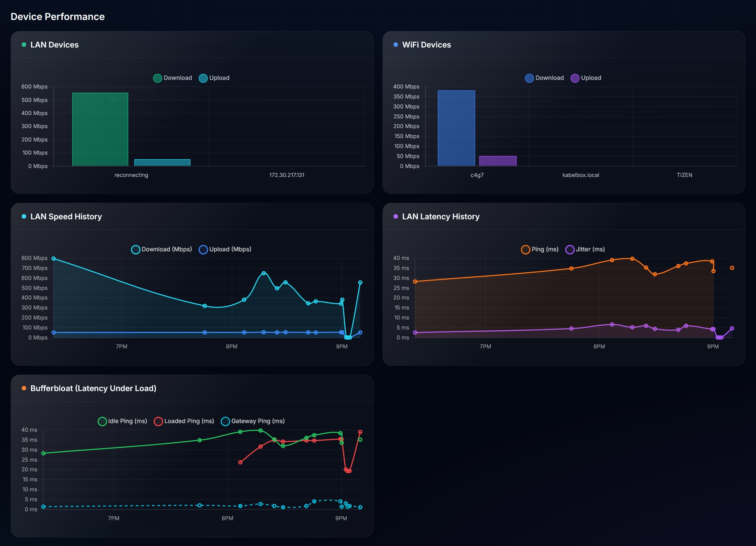
Task: Hide Download series in WiFi Devices chart
Action: point(544,78)
